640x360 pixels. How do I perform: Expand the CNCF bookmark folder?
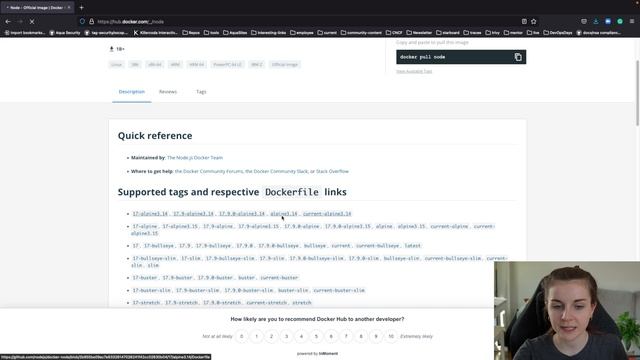click(x=394, y=33)
